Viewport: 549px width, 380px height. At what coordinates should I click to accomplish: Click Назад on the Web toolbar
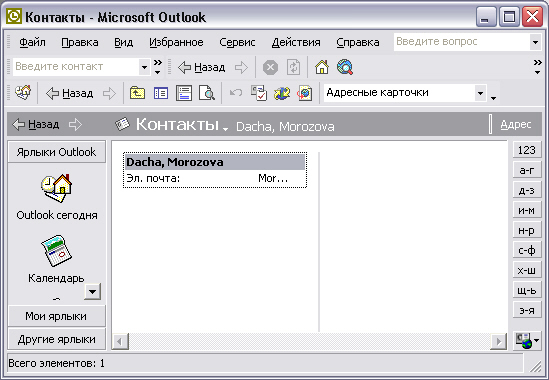(x=201, y=67)
